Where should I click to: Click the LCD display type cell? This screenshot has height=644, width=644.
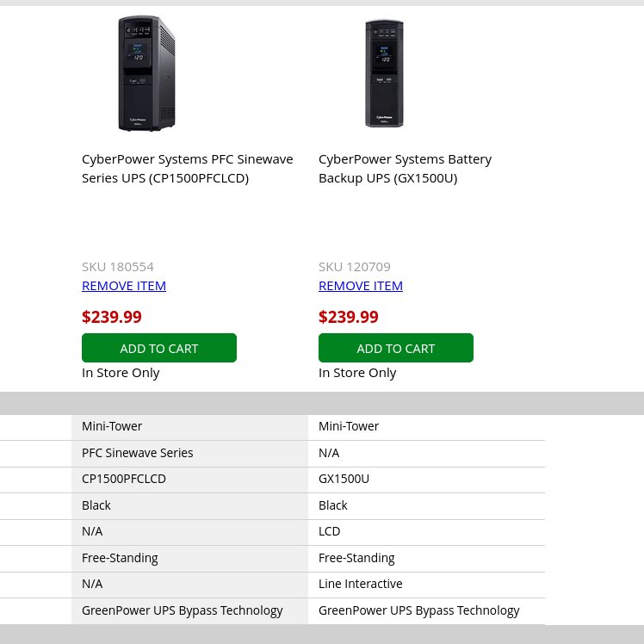click(x=426, y=531)
